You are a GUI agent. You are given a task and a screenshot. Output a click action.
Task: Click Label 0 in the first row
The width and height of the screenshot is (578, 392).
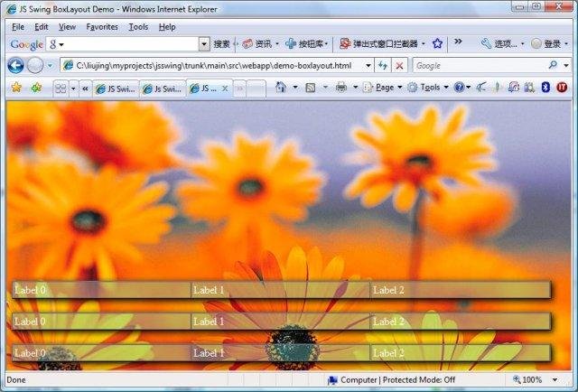[30, 290]
